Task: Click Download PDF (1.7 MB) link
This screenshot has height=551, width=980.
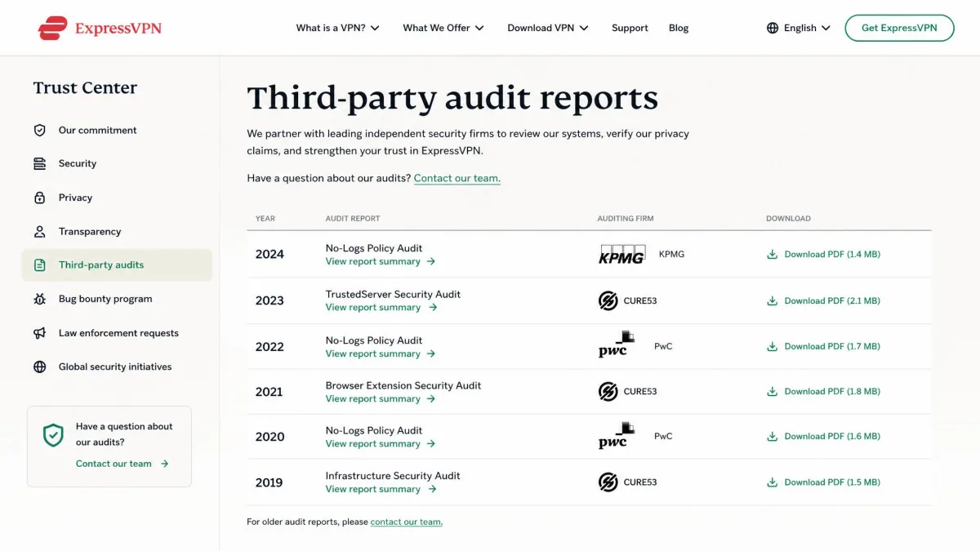Action: click(832, 347)
